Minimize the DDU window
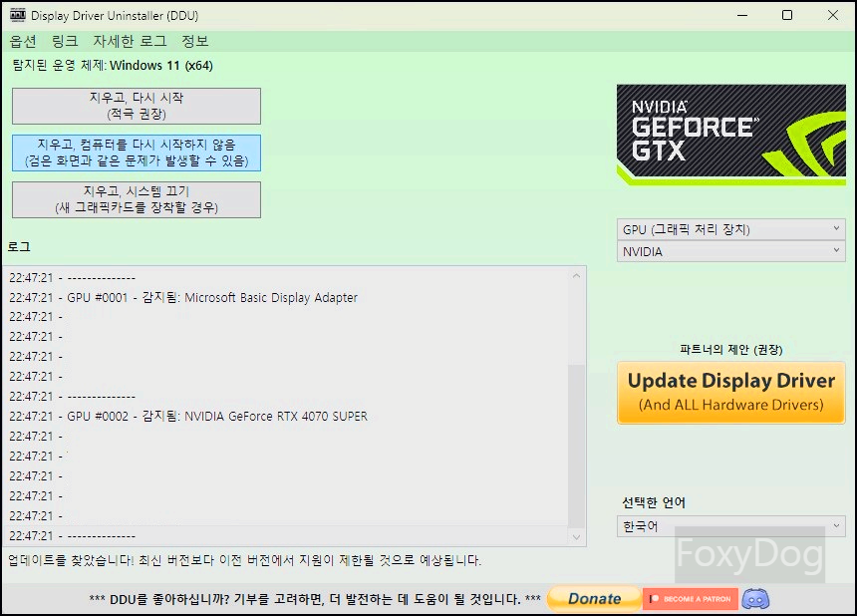This screenshot has width=857, height=616. 742,15
